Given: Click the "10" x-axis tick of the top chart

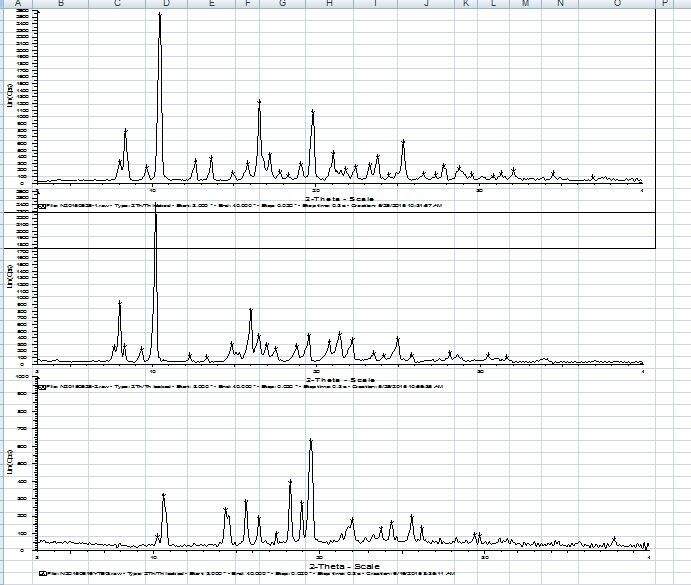Looking at the screenshot, I should pyautogui.click(x=152, y=190).
